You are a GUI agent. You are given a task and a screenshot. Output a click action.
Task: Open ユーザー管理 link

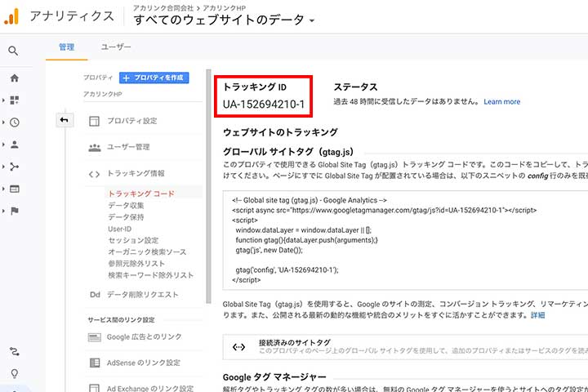[x=128, y=147]
